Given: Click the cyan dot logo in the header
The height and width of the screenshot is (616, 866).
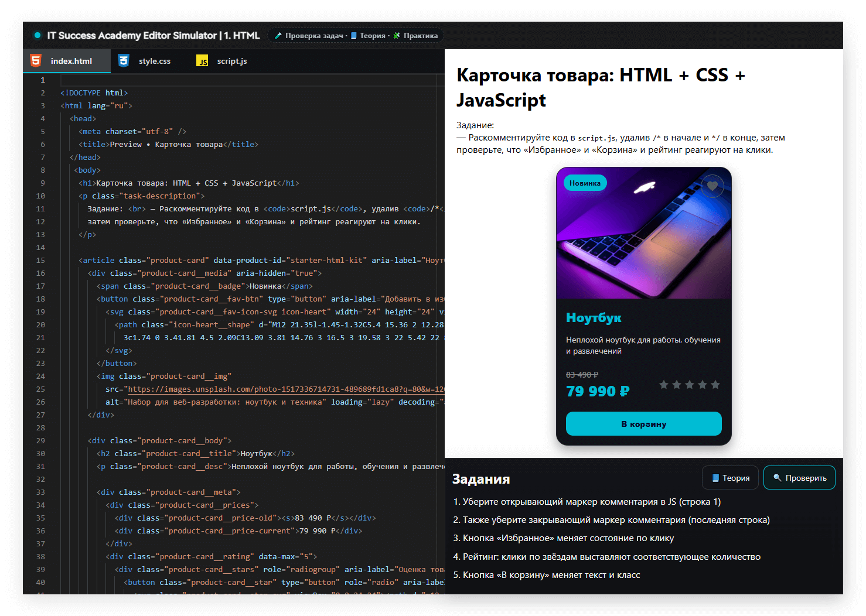Looking at the screenshot, I should click(37, 35).
